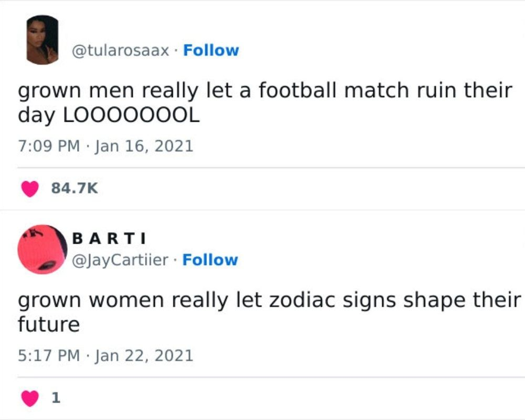Follow the @JayCartiier account
Image resolution: width=525 pixels, height=420 pixels.
(x=210, y=260)
